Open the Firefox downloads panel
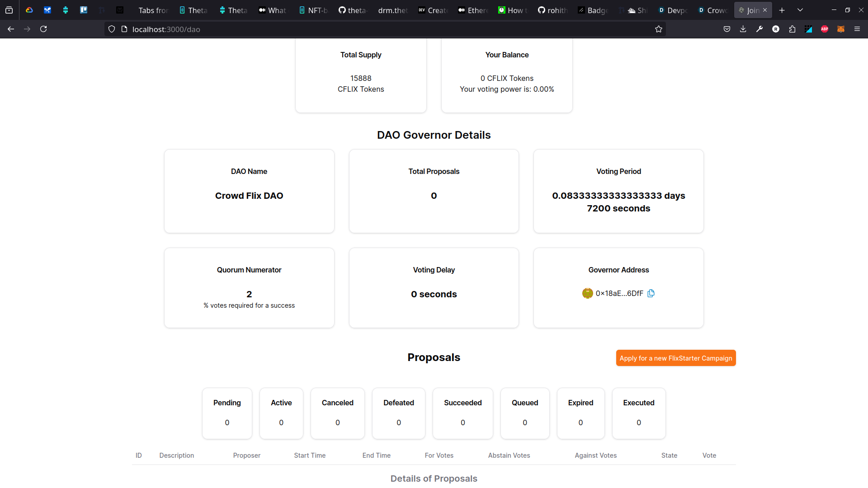The image size is (868, 488). click(x=743, y=29)
